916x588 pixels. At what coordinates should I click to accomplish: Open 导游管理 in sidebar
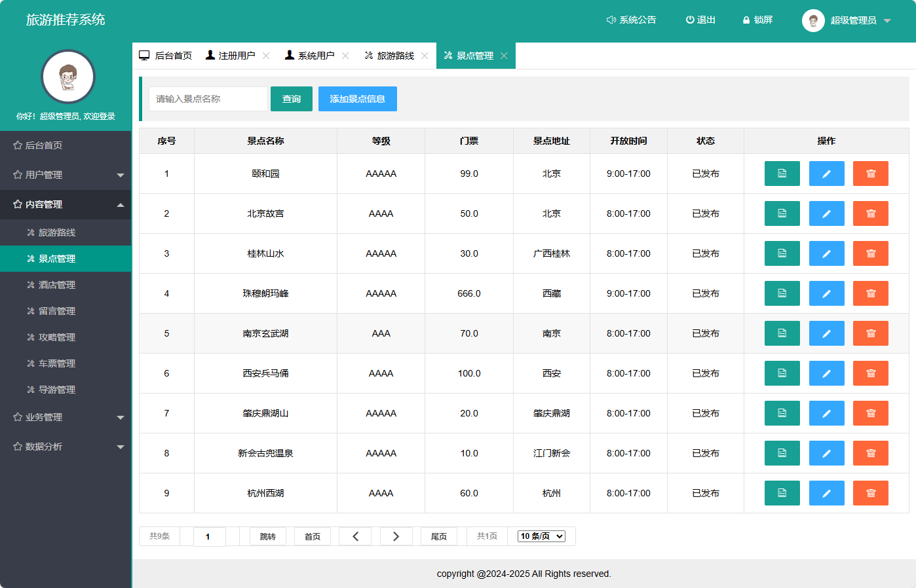[x=66, y=390]
